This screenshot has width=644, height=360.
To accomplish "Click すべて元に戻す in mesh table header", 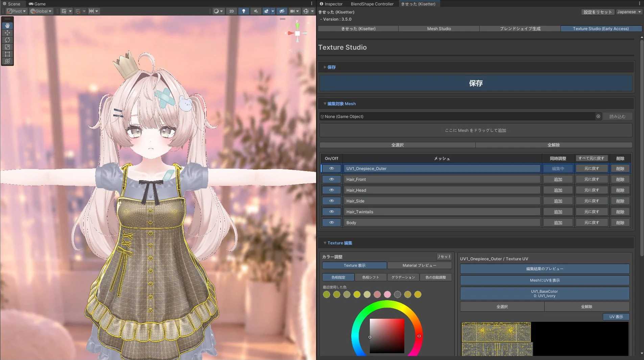I will [x=591, y=158].
